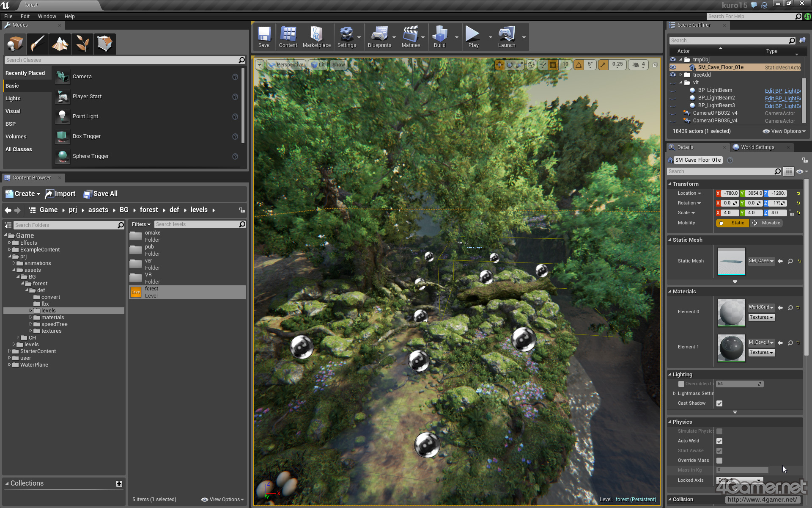Expand the materials folder in the tree
Image resolution: width=812 pixels, height=508 pixels.
click(x=30, y=317)
